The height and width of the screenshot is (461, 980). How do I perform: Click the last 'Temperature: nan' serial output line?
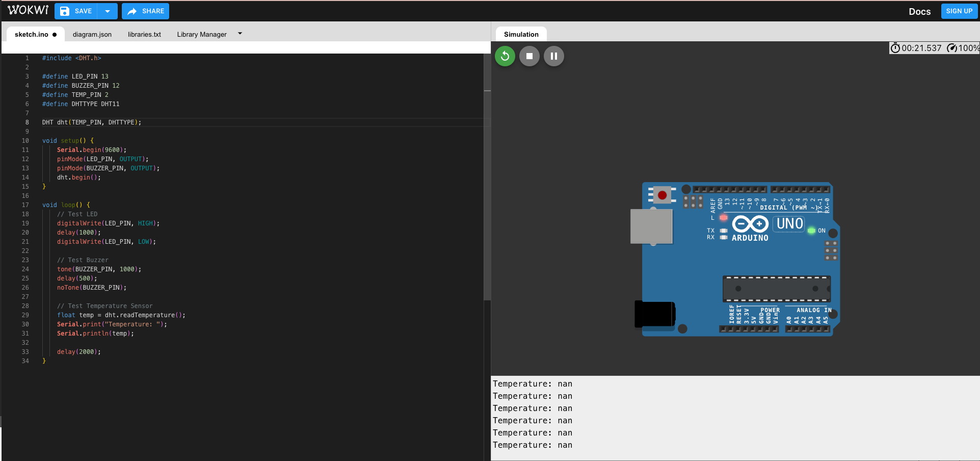tap(533, 445)
